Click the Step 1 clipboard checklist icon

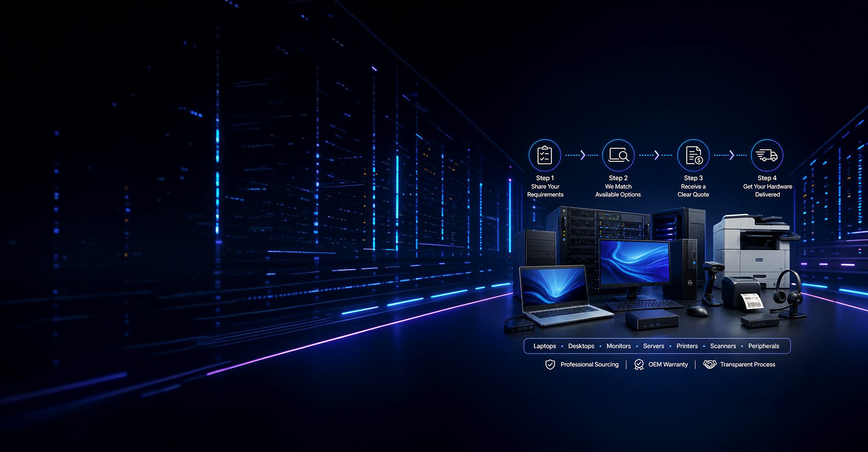[x=545, y=155]
